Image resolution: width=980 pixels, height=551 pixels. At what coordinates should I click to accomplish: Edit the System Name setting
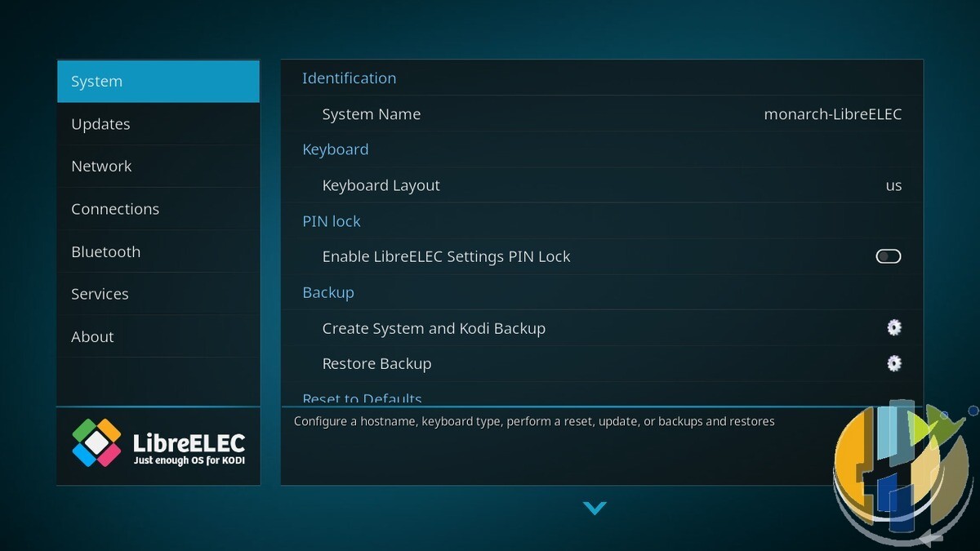[x=602, y=114]
